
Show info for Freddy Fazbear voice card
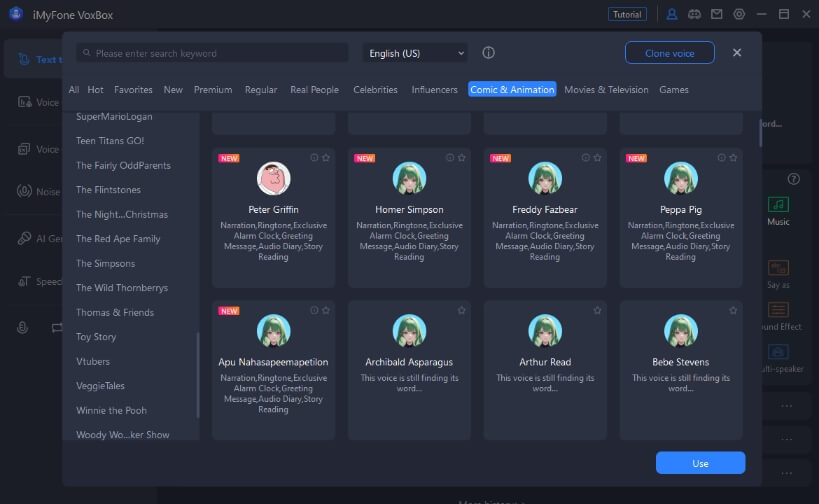586,158
